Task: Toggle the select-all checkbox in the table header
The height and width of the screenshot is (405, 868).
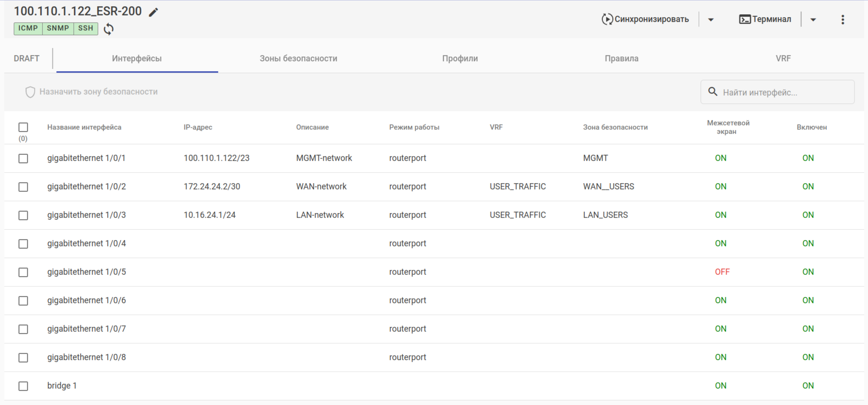Action: (23, 127)
